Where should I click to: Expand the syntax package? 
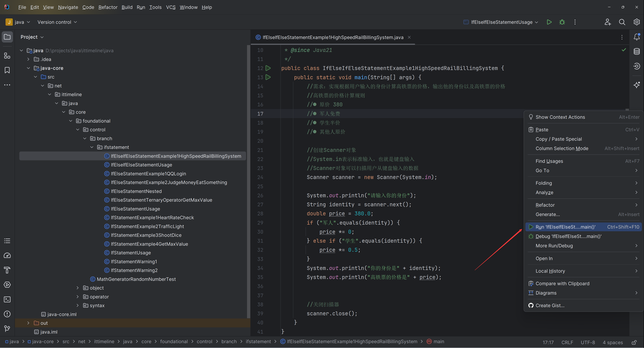[78, 305]
